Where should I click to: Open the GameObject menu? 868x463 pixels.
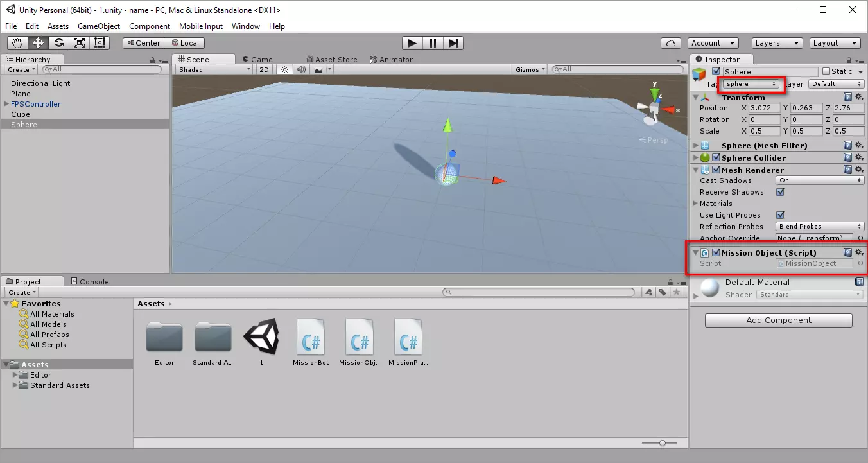click(99, 26)
